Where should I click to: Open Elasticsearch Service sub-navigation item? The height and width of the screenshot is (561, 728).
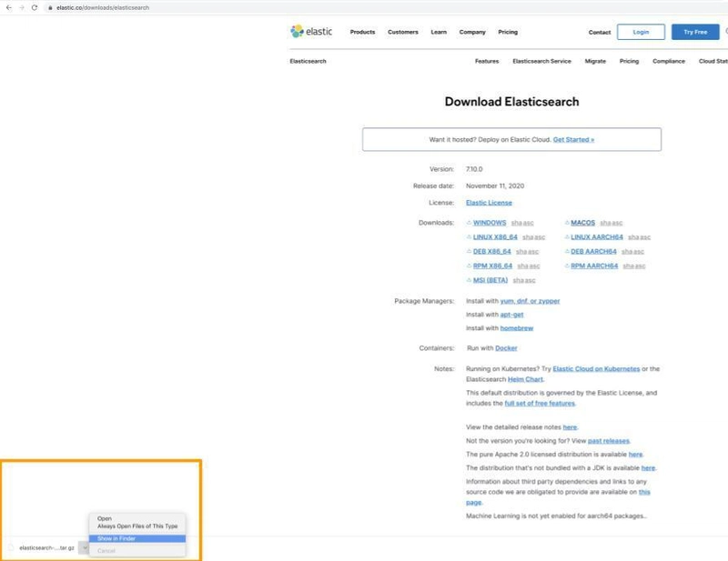pyautogui.click(x=541, y=61)
